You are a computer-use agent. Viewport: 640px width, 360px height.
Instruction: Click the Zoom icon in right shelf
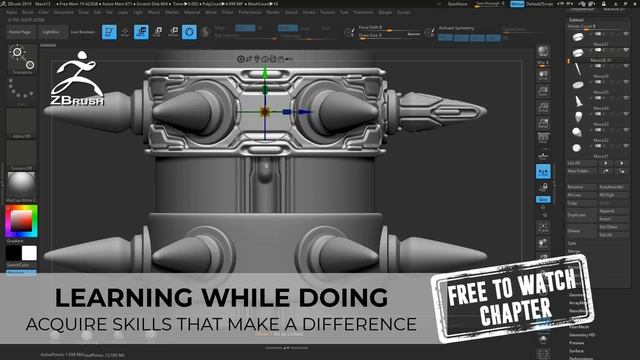543,91
